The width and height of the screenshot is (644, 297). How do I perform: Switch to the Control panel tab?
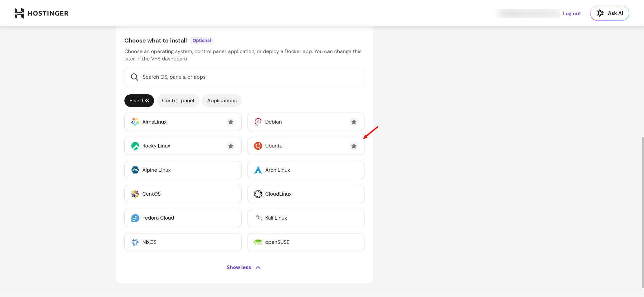[178, 101]
